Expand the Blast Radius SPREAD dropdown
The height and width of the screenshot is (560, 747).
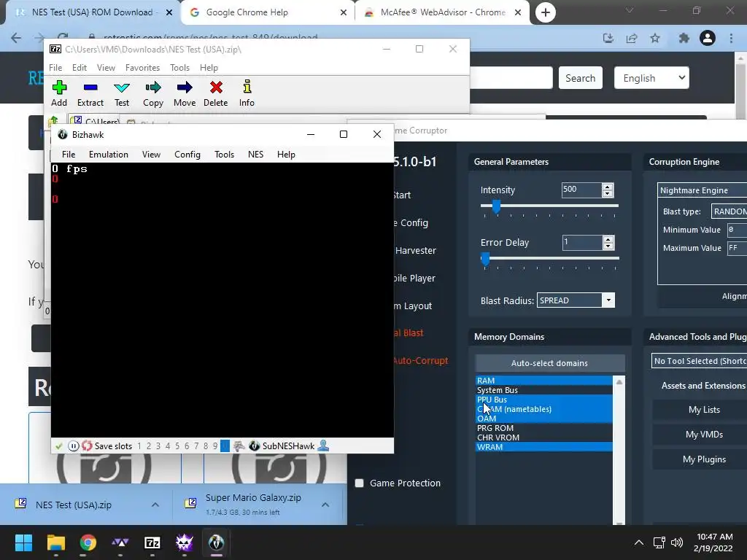(608, 300)
